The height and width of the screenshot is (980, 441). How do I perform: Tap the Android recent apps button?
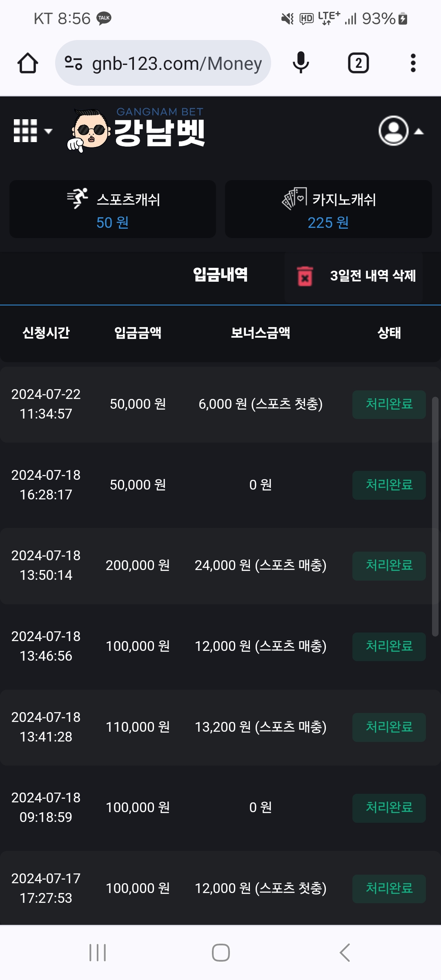click(98, 953)
